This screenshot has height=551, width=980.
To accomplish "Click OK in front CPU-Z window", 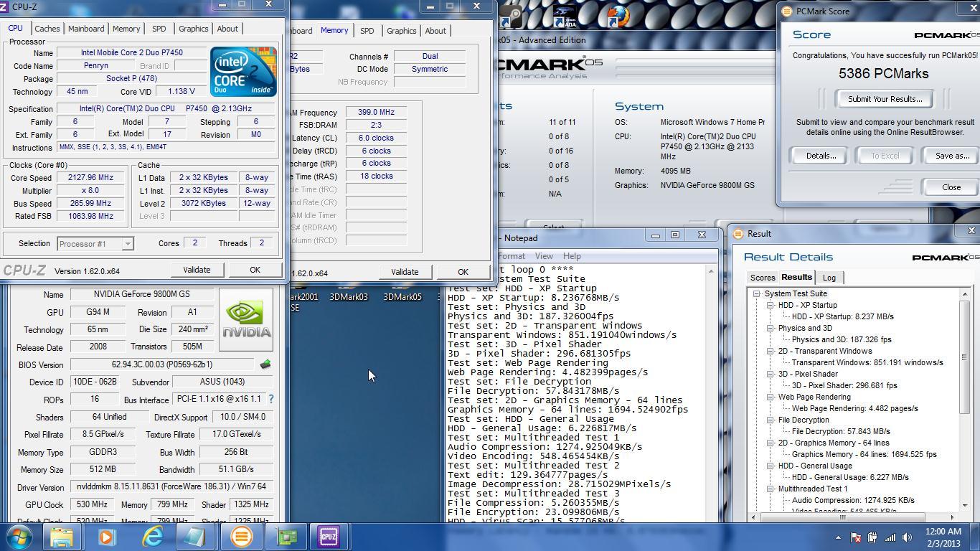I will click(255, 270).
